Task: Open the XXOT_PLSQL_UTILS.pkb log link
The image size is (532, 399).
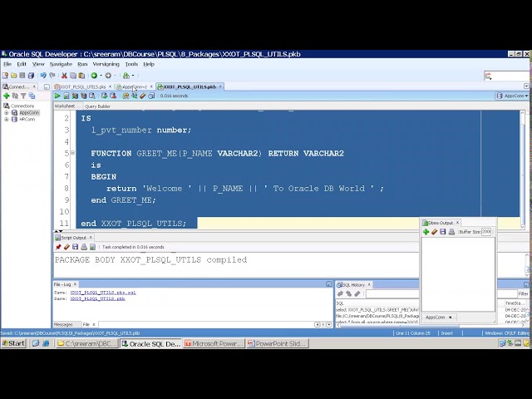Action: click(98, 299)
